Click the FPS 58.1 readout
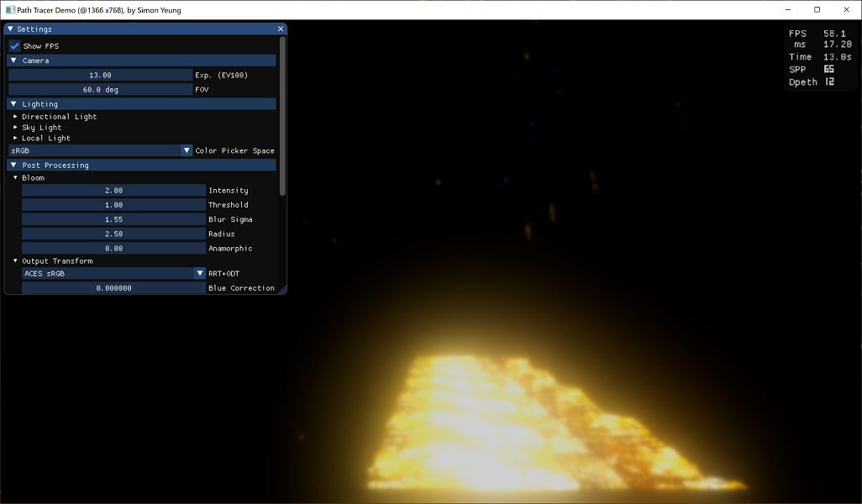862x504 pixels. click(x=817, y=34)
